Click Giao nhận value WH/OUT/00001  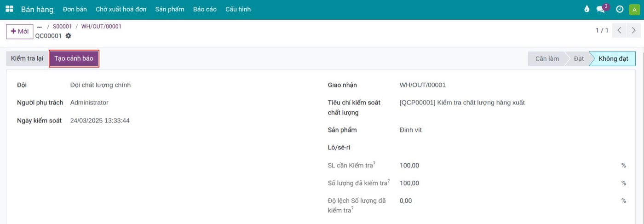(x=422, y=85)
